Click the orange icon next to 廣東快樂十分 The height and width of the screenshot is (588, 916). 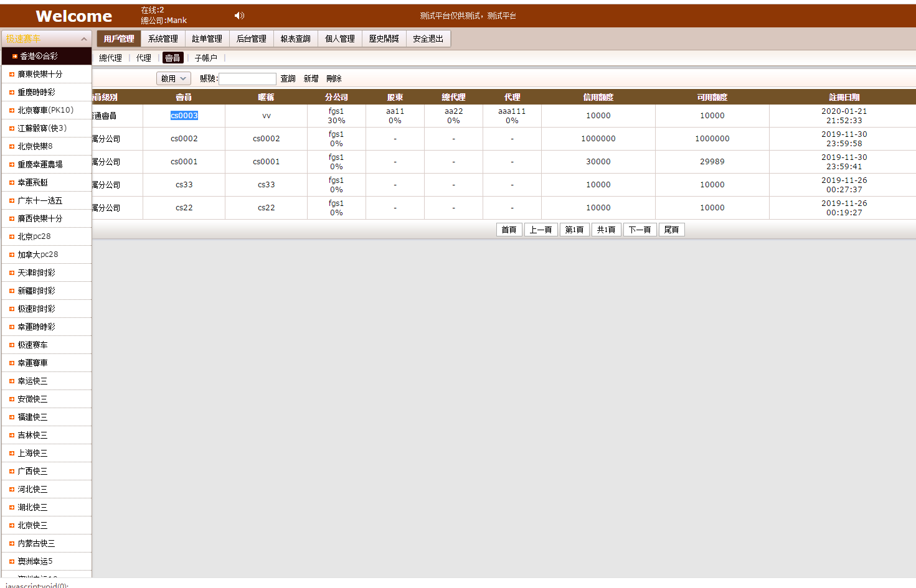12,75
